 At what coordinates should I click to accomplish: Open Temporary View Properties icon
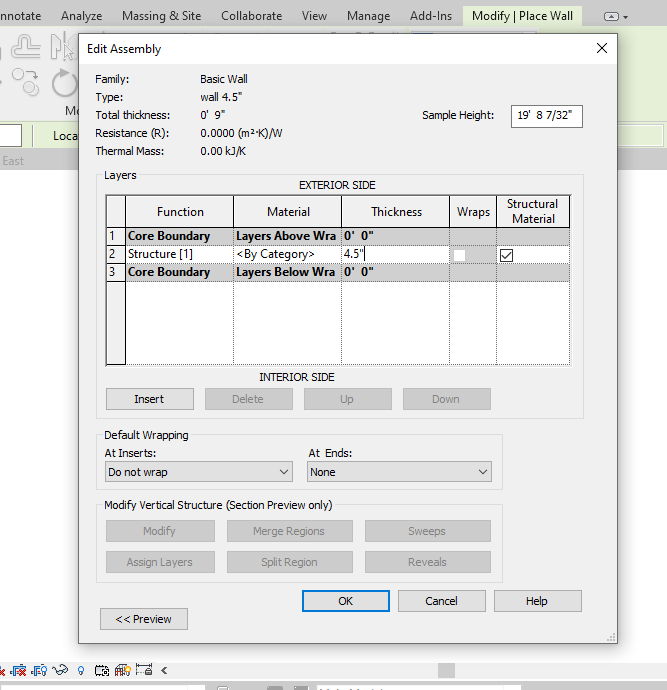tap(102, 671)
